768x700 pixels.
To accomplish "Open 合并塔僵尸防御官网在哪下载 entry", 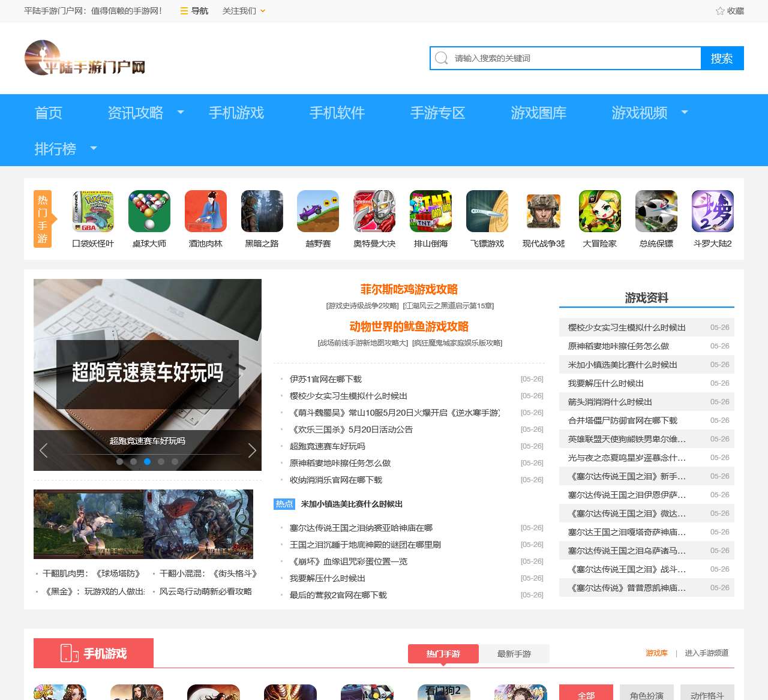I will click(x=622, y=420).
